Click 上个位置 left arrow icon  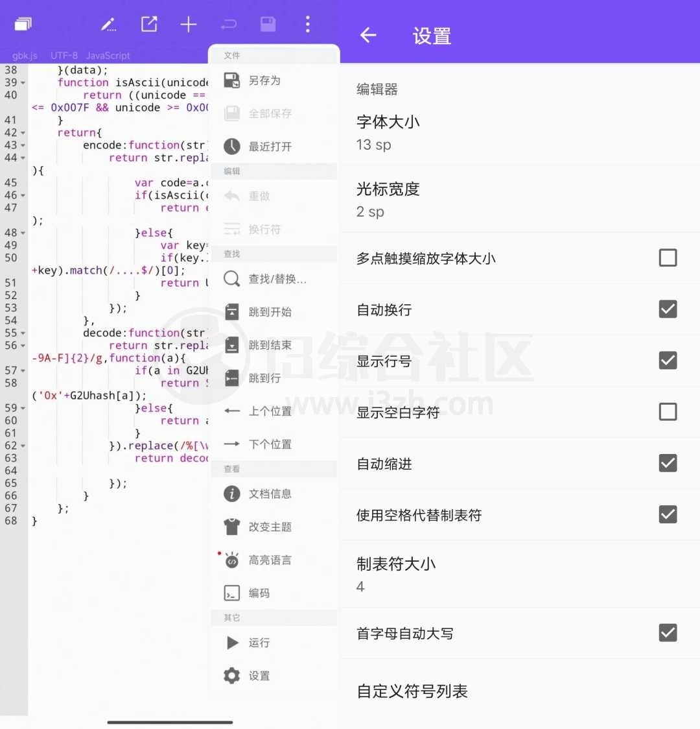[x=232, y=411]
